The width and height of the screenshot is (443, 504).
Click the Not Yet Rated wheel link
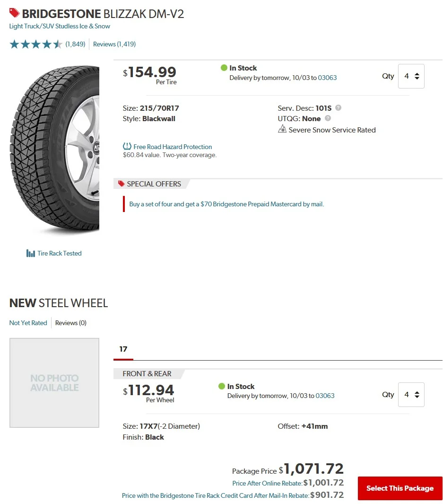pyautogui.click(x=28, y=323)
